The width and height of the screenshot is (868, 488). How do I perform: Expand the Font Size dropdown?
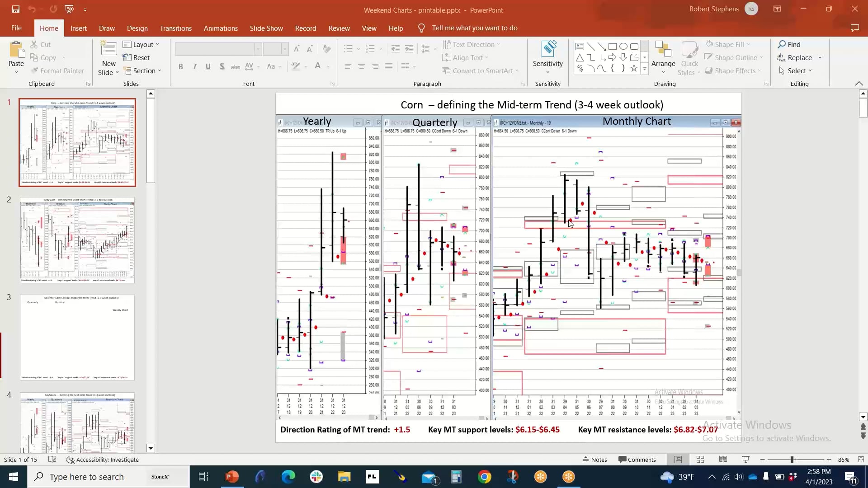tap(284, 49)
